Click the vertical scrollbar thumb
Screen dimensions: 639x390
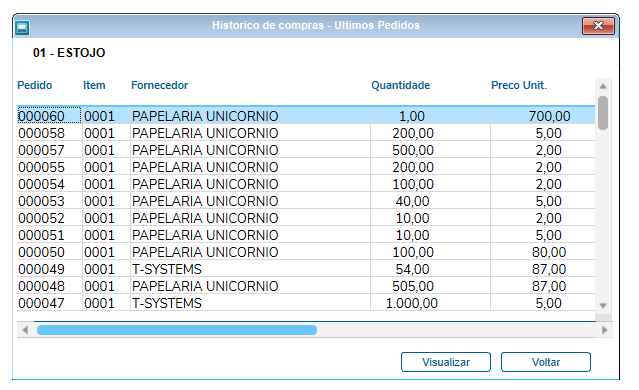[603, 113]
